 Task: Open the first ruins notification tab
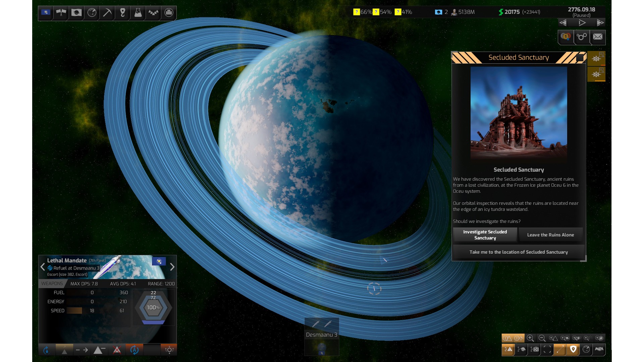[x=596, y=59]
